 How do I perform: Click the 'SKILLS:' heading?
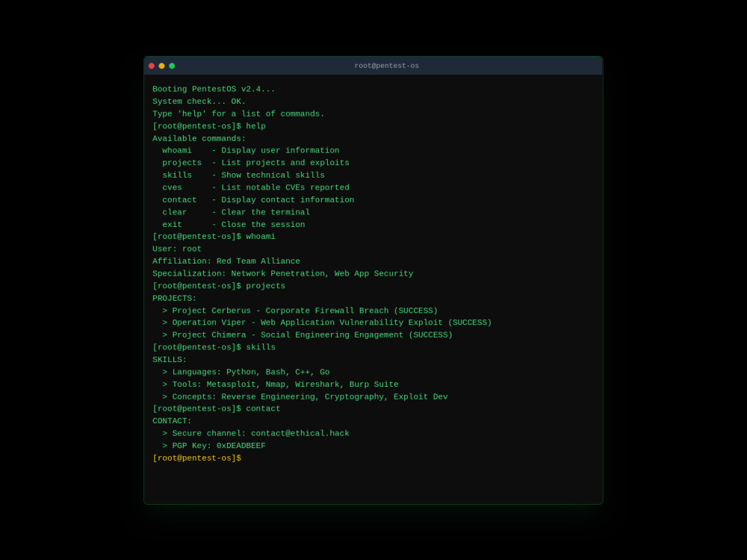[169, 360]
